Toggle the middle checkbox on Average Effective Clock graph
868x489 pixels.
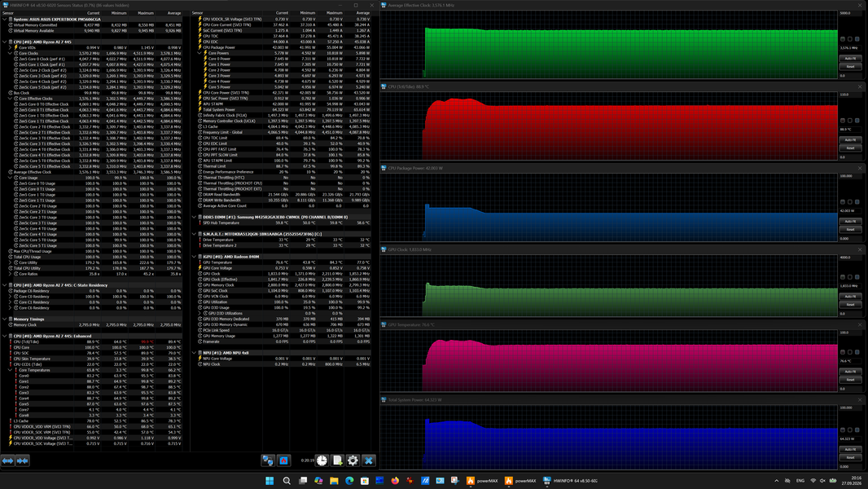tap(850, 39)
